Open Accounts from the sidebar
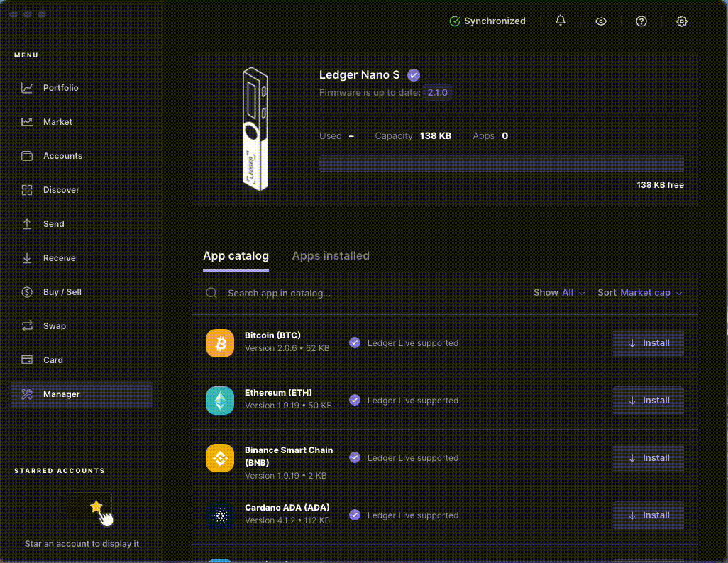Screen dimensions: 728x563 (64, 155)
